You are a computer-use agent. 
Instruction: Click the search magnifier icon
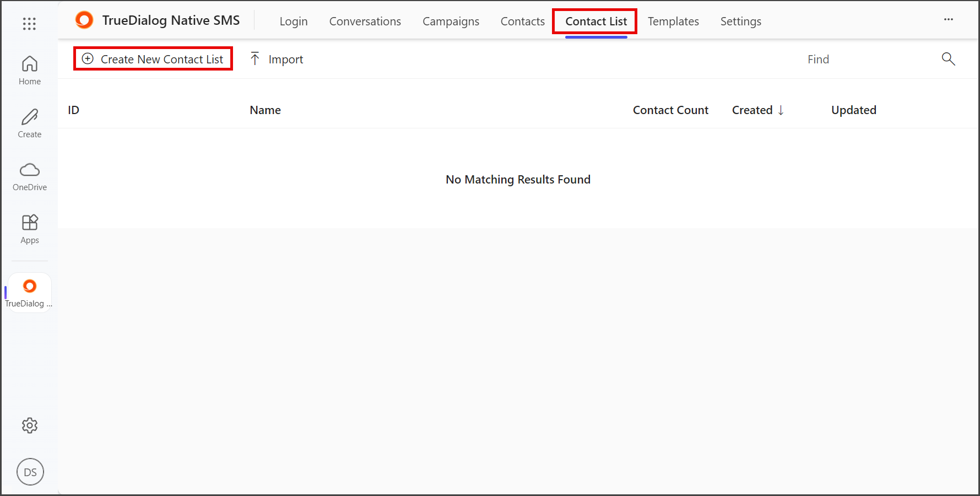coord(948,59)
